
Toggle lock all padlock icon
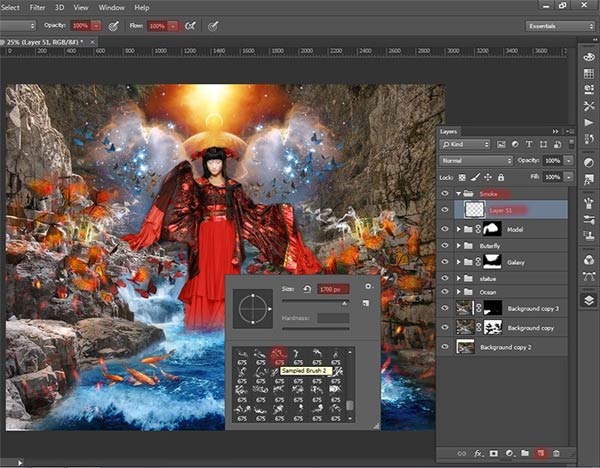click(x=501, y=177)
